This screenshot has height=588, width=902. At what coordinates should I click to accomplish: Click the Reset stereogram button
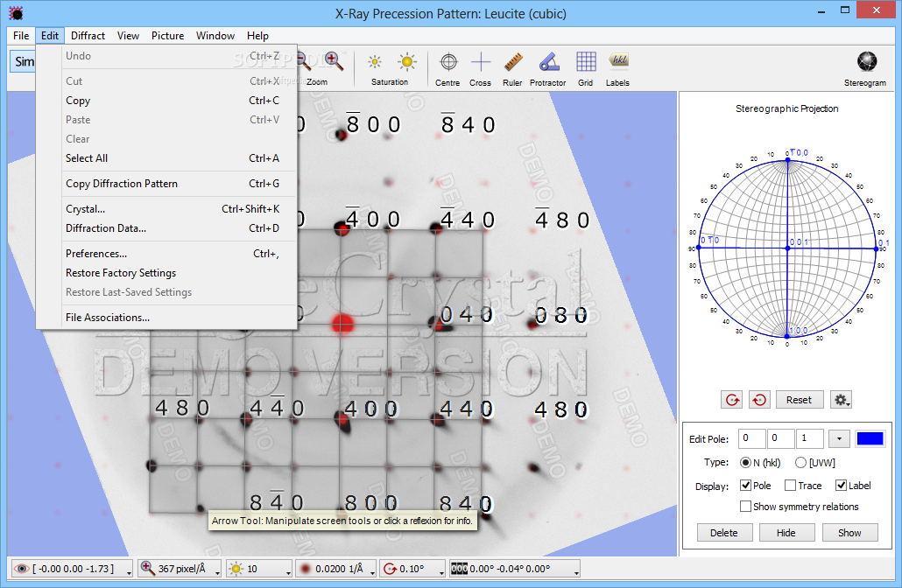[799, 400]
